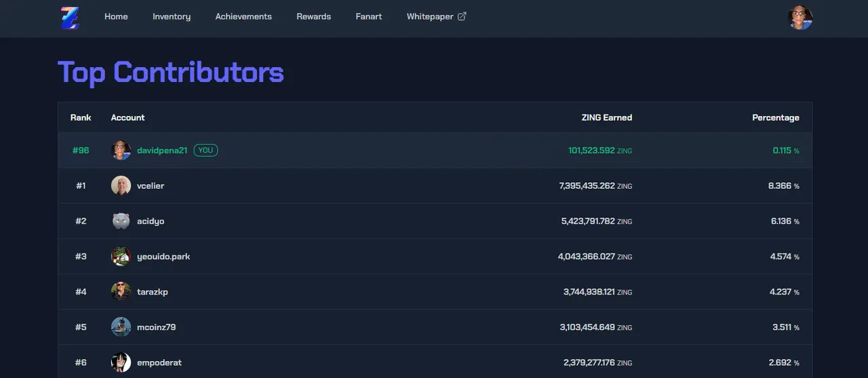Click the Account column header
This screenshot has height=378, width=868.
[128, 117]
